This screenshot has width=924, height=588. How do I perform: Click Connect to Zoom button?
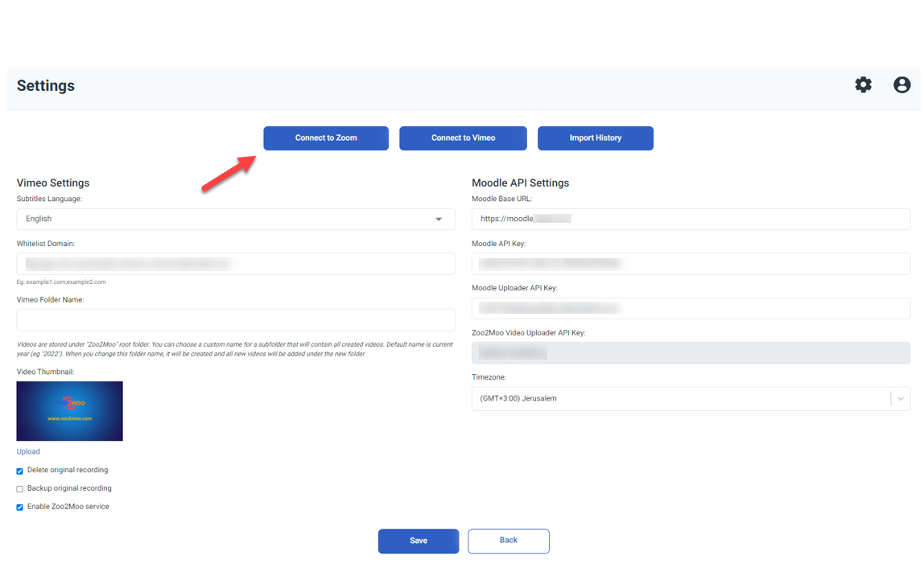[326, 138]
